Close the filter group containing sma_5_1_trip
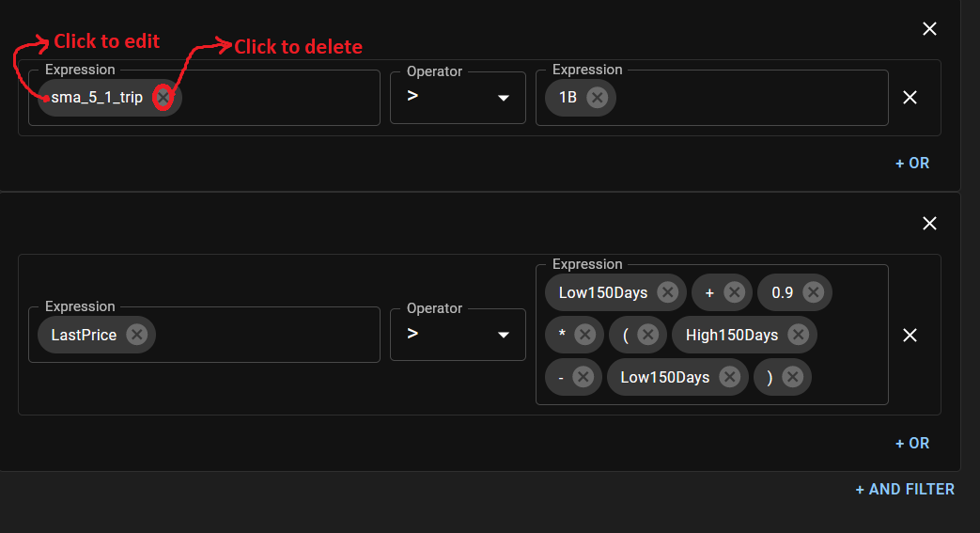The width and height of the screenshot is (980, 533). 929,29
